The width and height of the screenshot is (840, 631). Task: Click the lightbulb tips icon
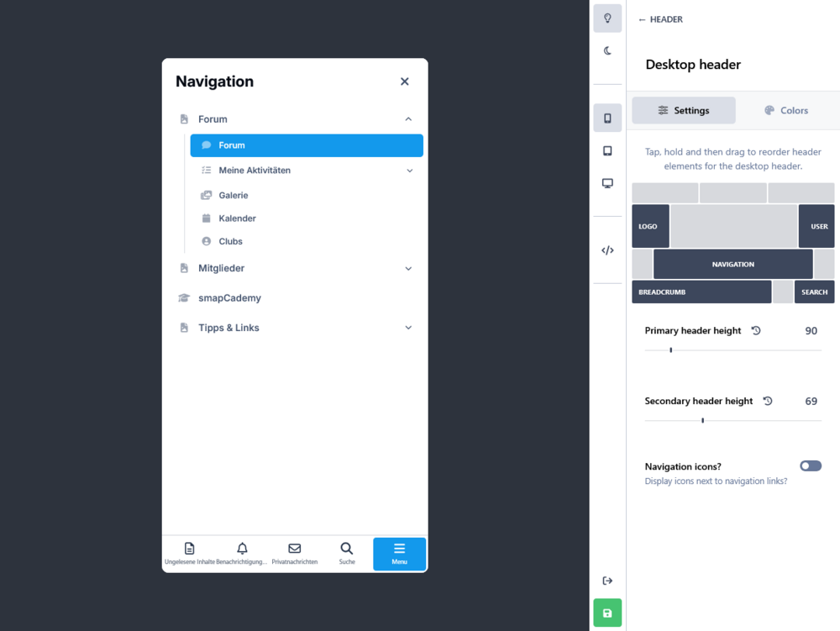[x=607, y=18]
